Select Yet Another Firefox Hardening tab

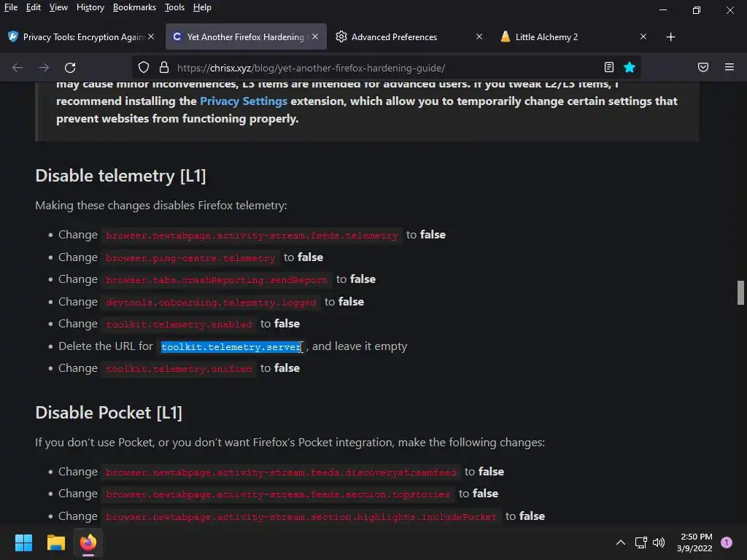pyautogui.click(x=246, y=36)
